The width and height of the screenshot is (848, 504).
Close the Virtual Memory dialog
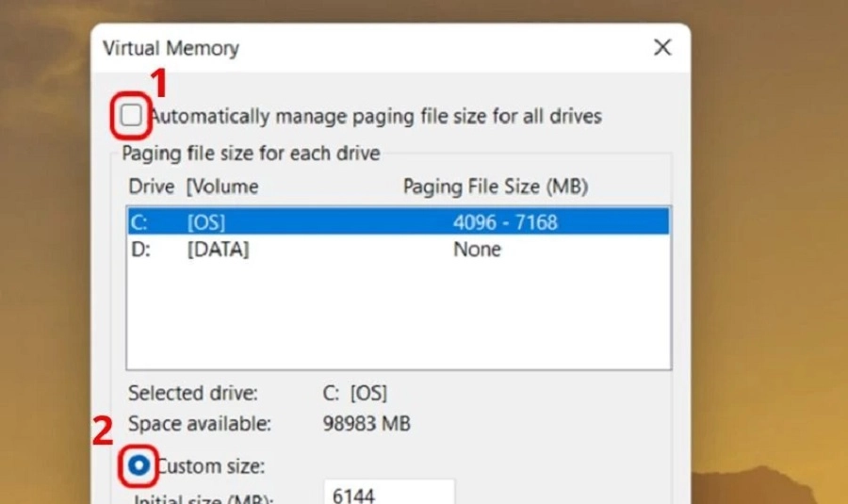point(662,47)
